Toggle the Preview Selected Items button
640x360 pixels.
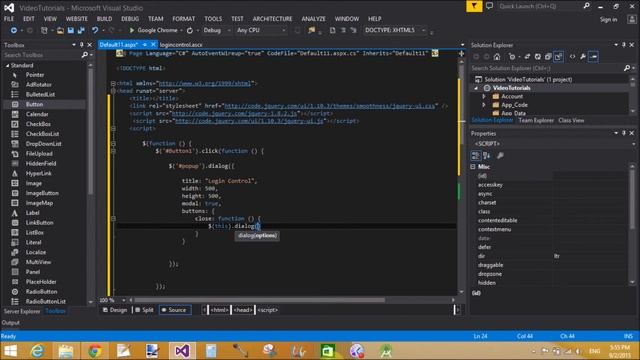(593, 57)
